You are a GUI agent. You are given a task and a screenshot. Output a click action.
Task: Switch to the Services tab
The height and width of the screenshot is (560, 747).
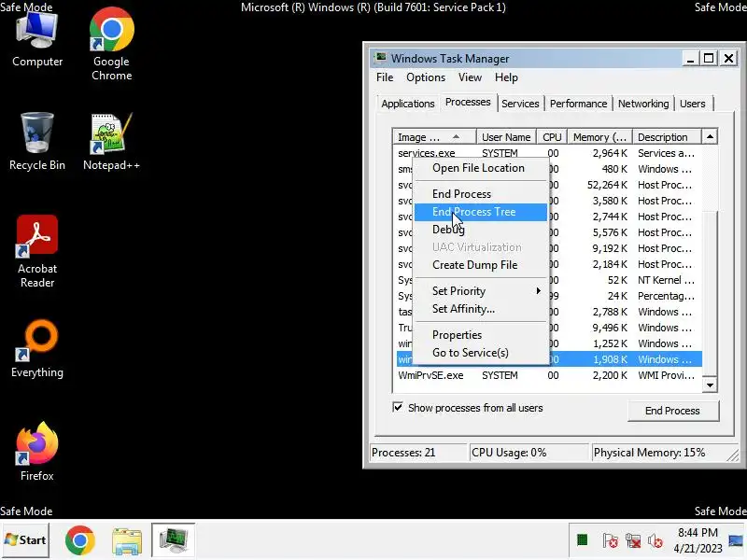click(520, 104)
